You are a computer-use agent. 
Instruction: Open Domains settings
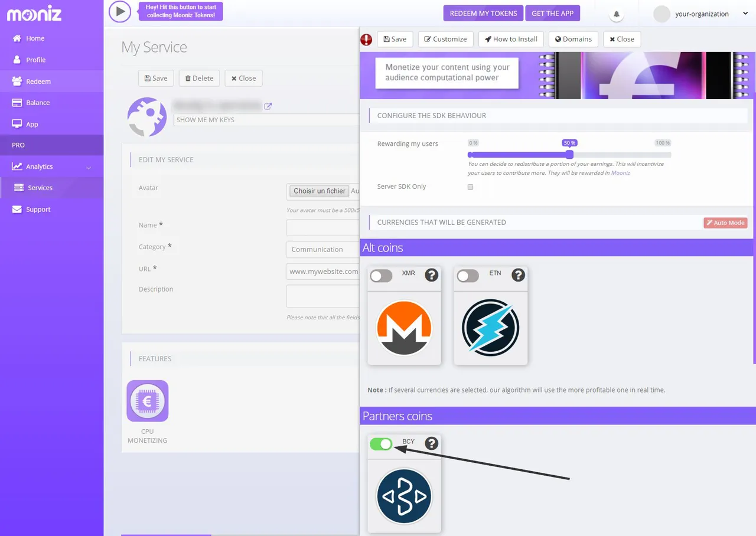tap(573, 39)
